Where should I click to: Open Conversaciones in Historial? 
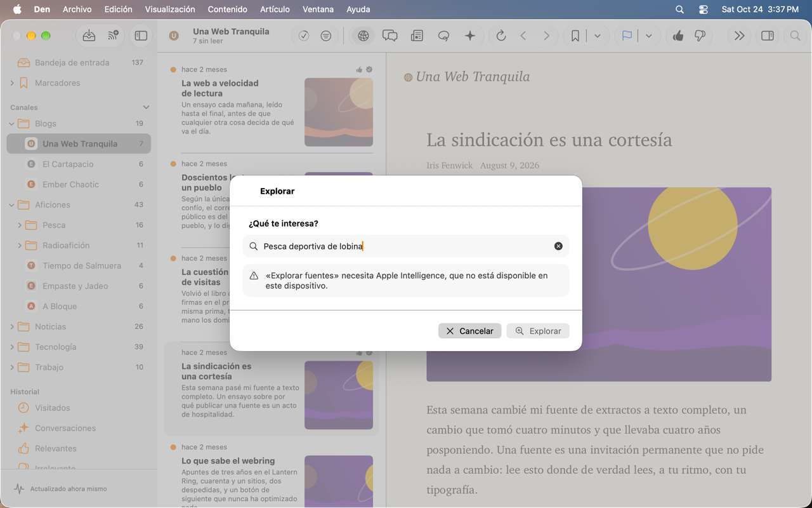click(x=79, y=429)
